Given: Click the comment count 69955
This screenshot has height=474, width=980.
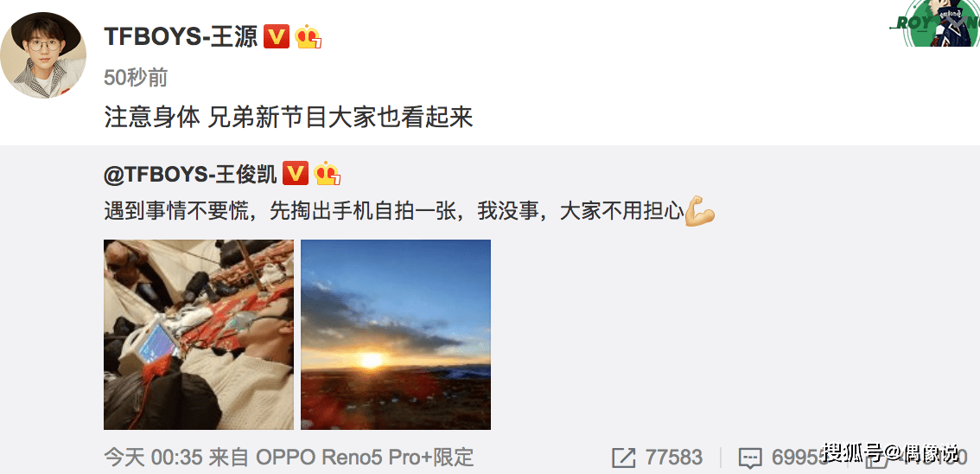Looking at the screenshot, I should coord(799,458).
